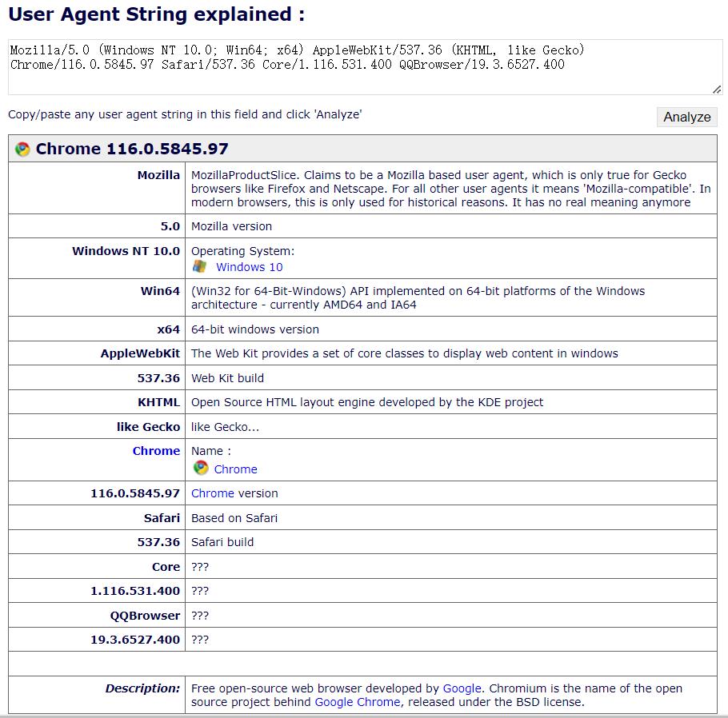Click the bold Chrome link in the left column
The height and width of the screenshot is (718, 728).
tap(156, 451)
